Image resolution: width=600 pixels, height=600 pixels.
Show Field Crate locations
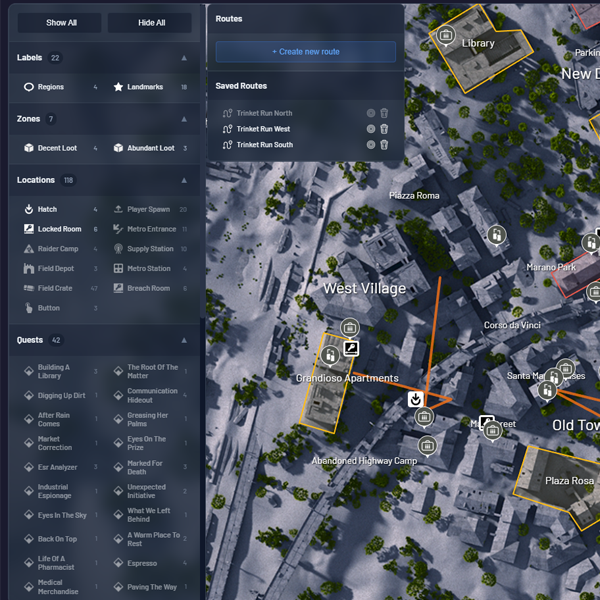[x=60, y=288]
